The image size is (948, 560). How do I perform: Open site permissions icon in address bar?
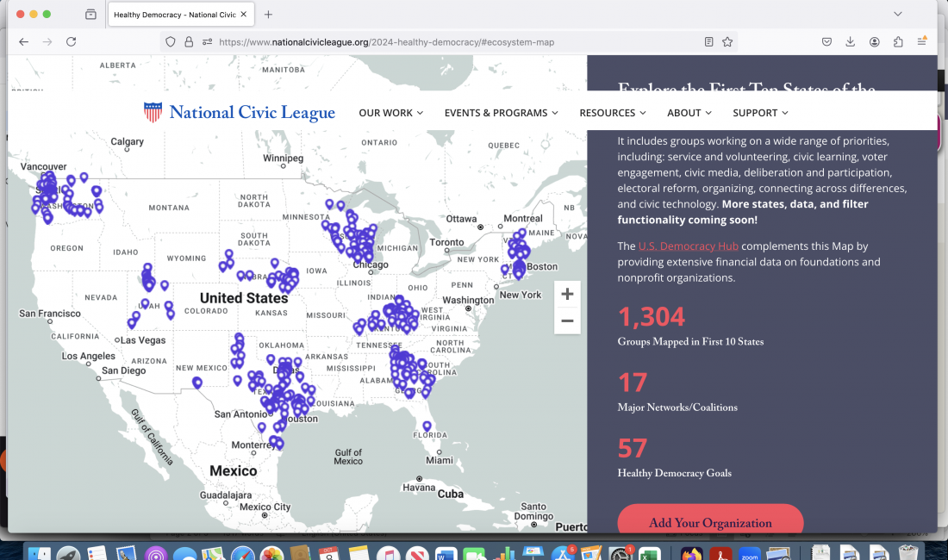(208, 41)
